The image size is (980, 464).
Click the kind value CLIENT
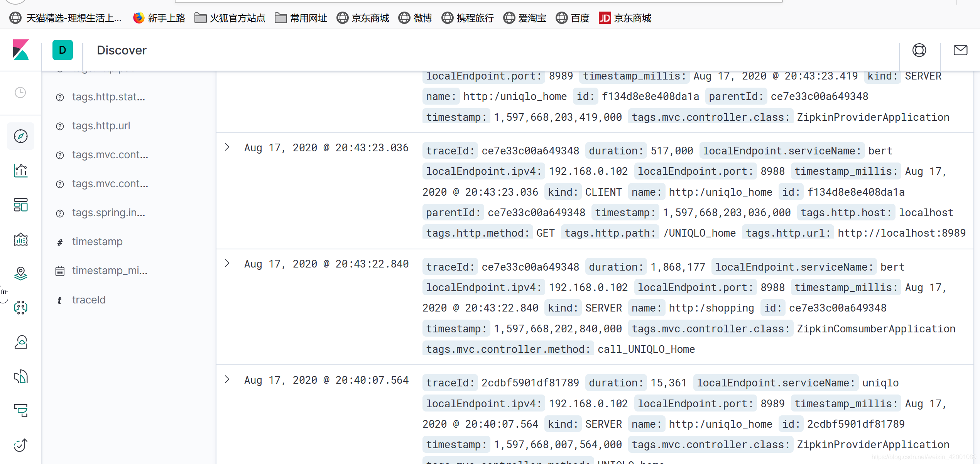[x=603, y=192]
